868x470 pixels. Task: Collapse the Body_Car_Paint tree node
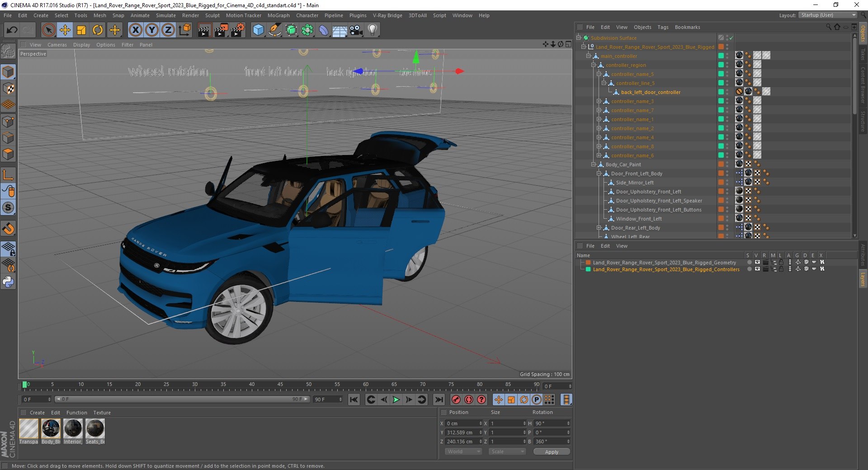(593, 164)
